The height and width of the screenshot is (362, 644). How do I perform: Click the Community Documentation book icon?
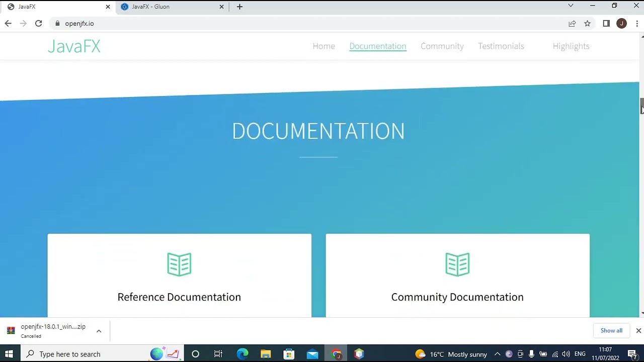point(457,264)
